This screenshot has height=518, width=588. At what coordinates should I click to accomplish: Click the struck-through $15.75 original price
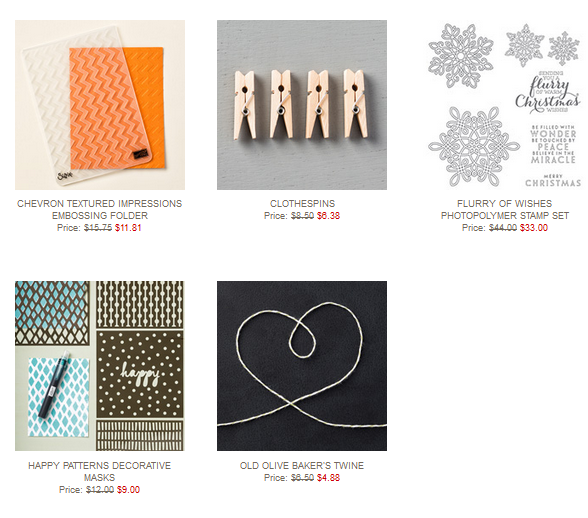[x=98, y=228]
